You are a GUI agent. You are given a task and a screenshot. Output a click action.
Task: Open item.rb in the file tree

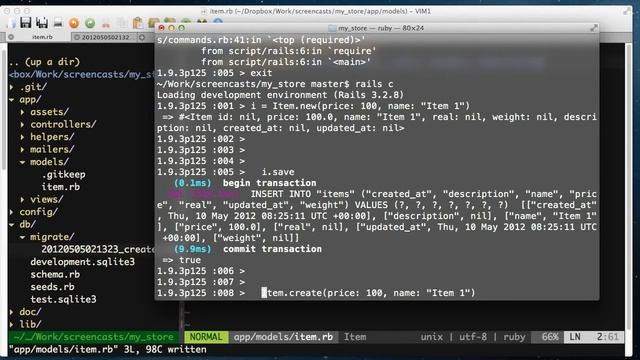tap(60, 187)
